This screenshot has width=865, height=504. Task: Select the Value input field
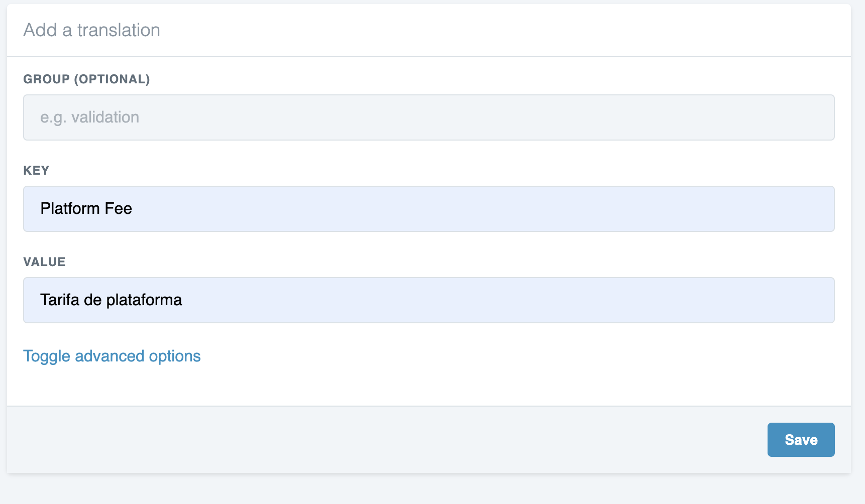(x=428, y=300)
